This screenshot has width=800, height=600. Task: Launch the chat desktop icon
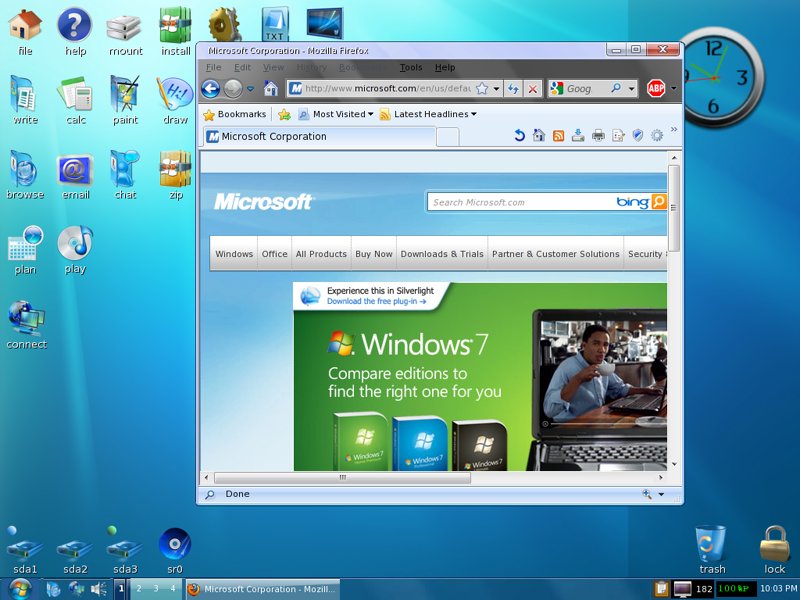tap(125, 175)
